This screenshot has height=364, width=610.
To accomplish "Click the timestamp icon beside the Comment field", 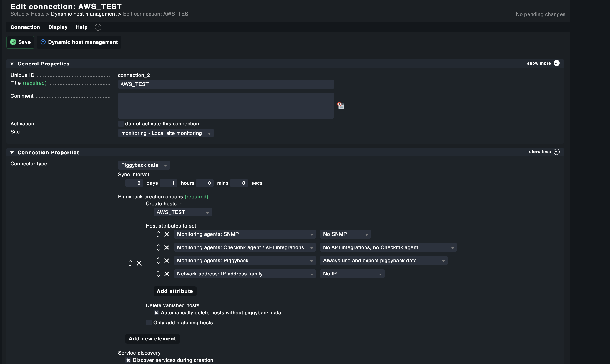I will (341, 106).
